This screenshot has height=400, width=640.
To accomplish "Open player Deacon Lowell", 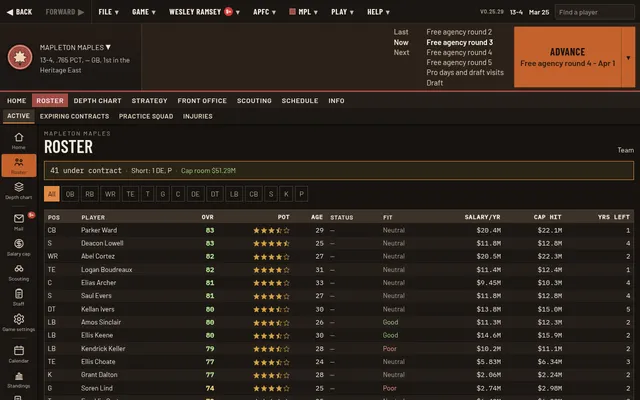I will coord(102,243).
